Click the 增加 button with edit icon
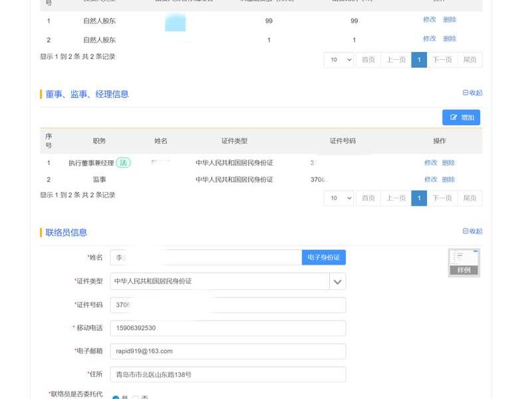 [x=461, y=118]
